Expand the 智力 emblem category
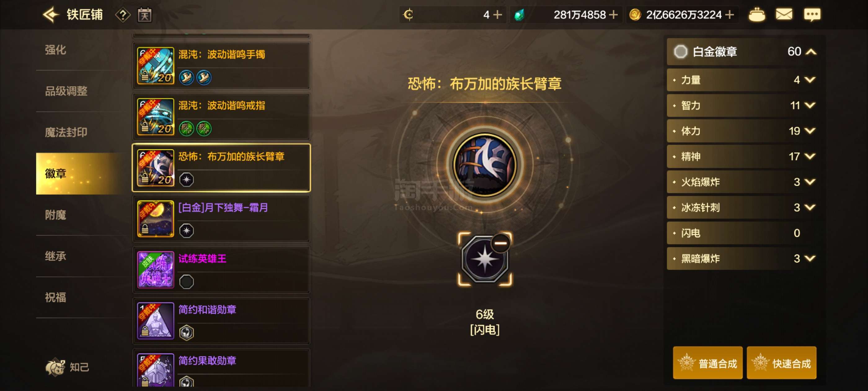Screen dimensions: 868x391 coord(809,105)
